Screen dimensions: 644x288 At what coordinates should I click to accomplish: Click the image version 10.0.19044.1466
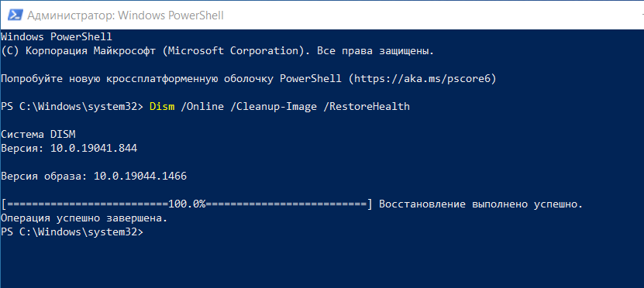[140, 177]
